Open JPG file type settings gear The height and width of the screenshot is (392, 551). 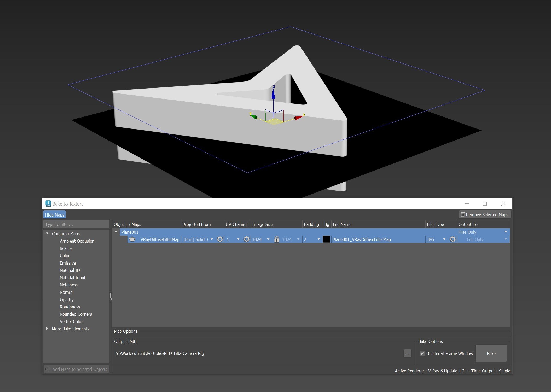[453, 239]
